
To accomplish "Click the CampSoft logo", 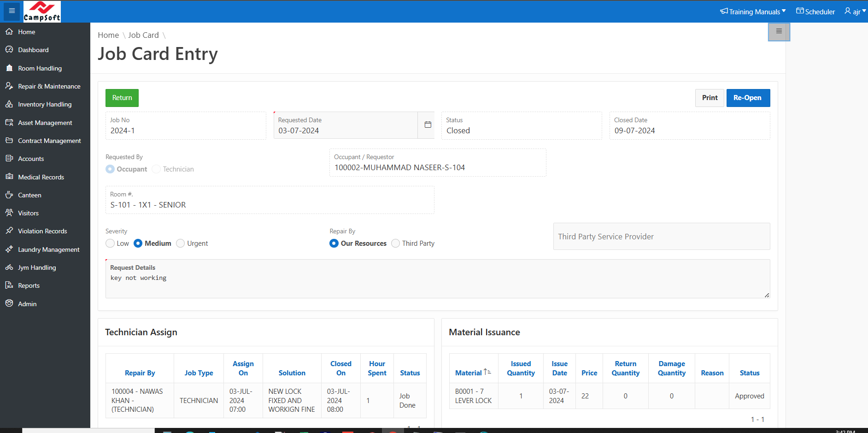I will 42,12.
